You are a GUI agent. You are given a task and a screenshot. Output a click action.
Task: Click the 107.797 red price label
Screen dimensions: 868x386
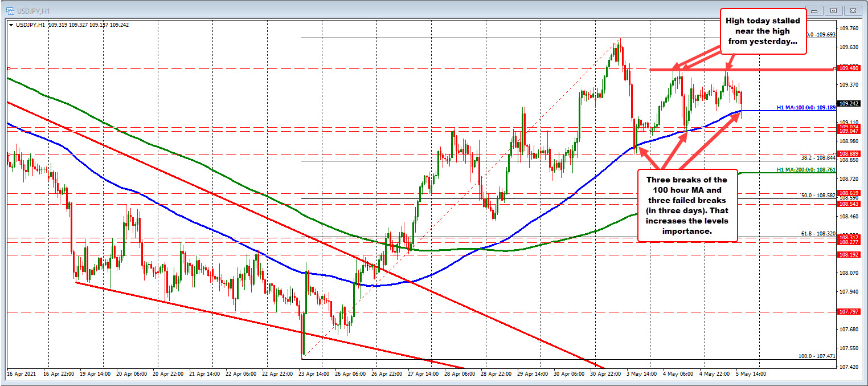coord(848,312)
